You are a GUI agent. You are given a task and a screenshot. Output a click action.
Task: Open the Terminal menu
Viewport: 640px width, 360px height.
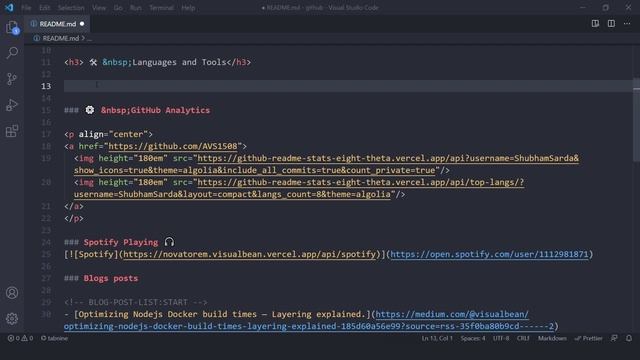(161, 8)
